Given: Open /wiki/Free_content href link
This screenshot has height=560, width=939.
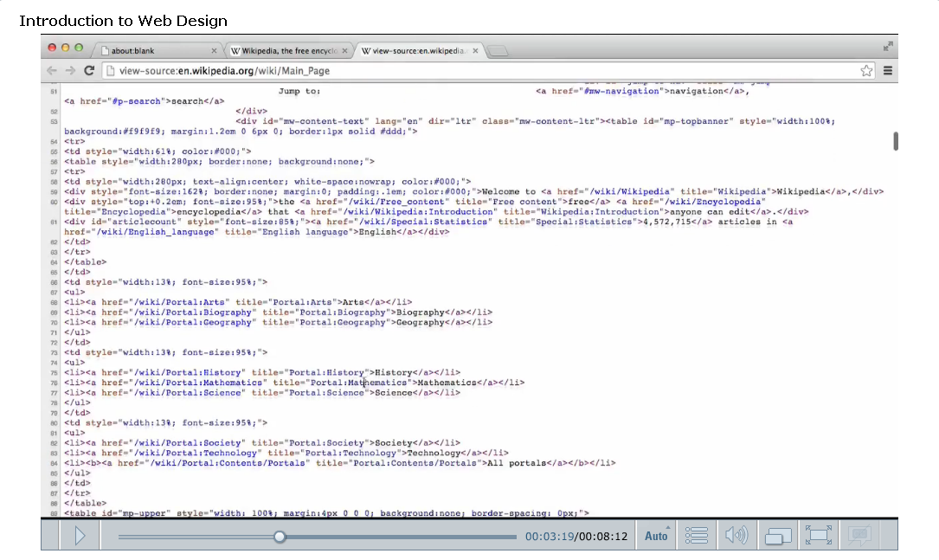Looking at the screenshot, I should (396, 202).
